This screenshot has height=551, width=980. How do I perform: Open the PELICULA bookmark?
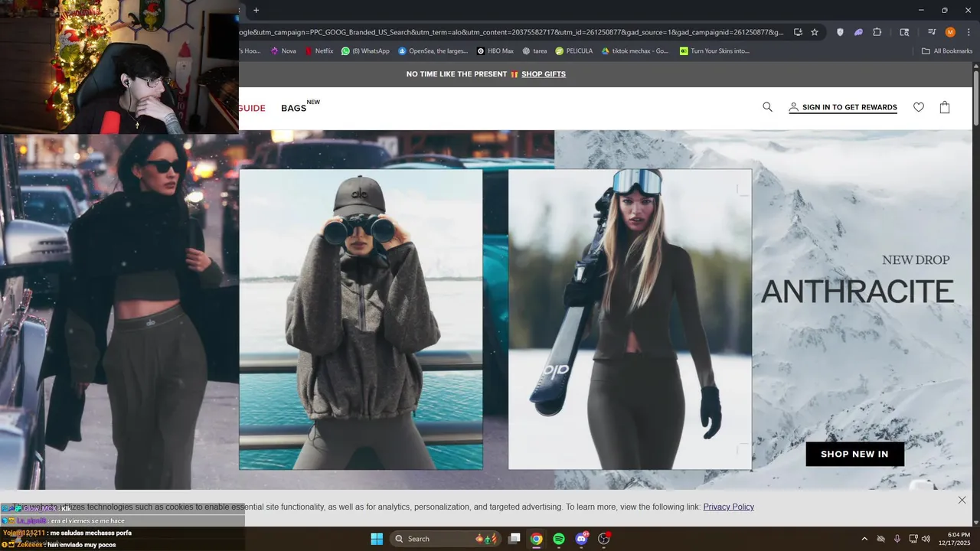[574, 51]
